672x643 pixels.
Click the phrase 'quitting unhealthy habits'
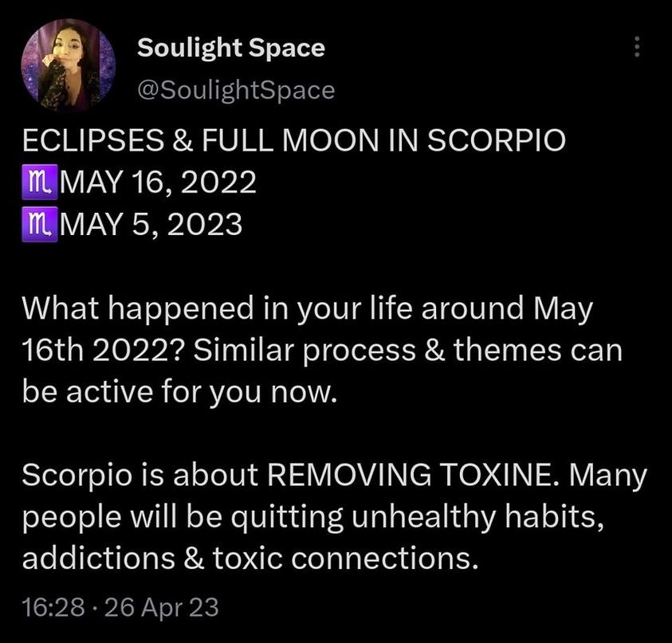click(415, 517)
